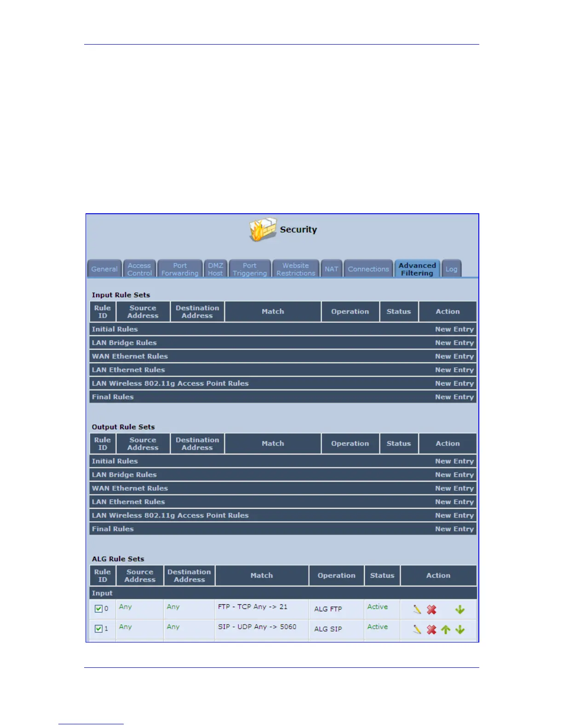Add New Entry to Input WAN Ethernet Rules

[x=454, y=356]
